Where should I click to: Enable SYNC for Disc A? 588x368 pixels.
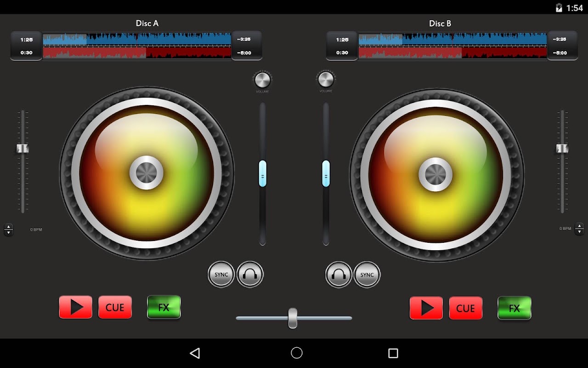pos(221,275)
